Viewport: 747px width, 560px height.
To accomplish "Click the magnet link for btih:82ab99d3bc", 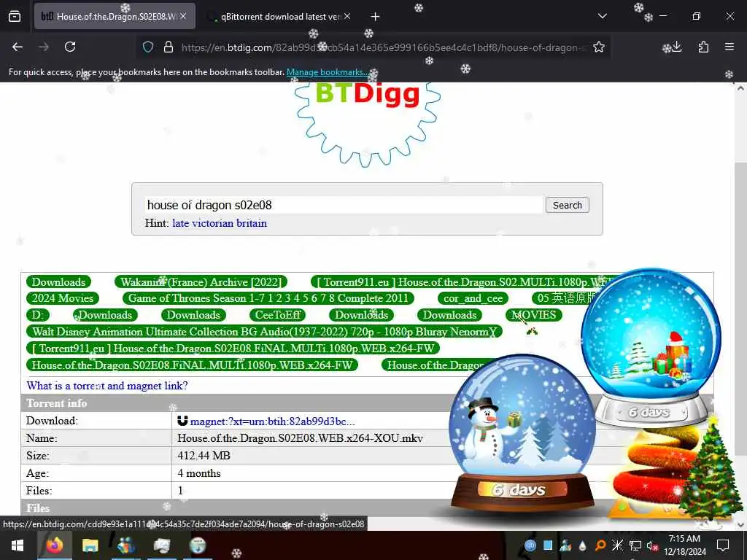I will pos(273,421).
